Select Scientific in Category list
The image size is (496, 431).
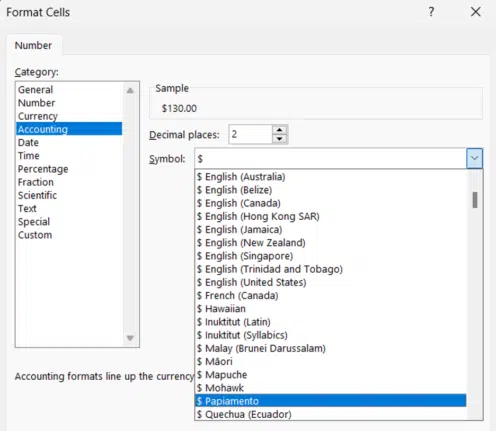tap(37, 195)
